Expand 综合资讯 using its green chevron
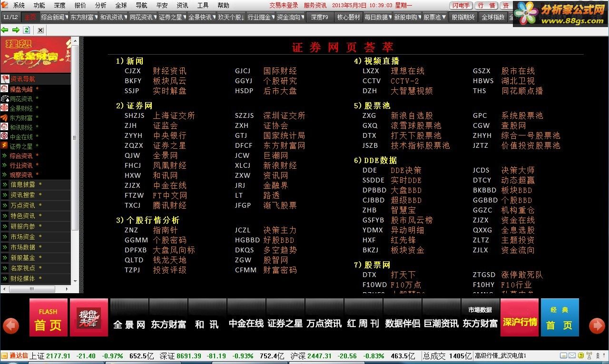 [x=4, y=156]
